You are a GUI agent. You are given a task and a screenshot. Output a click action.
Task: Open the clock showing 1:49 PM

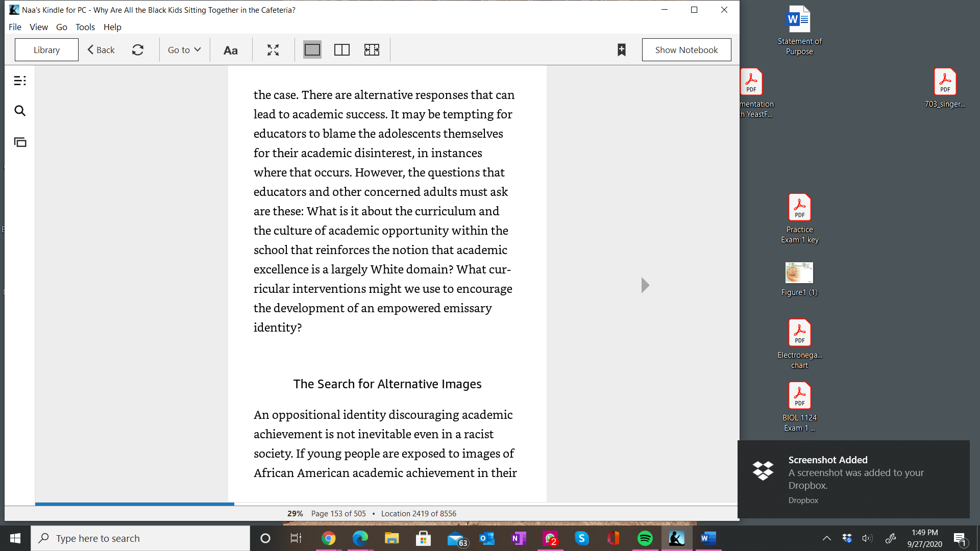pyautogui.click(x=924, y=538)
